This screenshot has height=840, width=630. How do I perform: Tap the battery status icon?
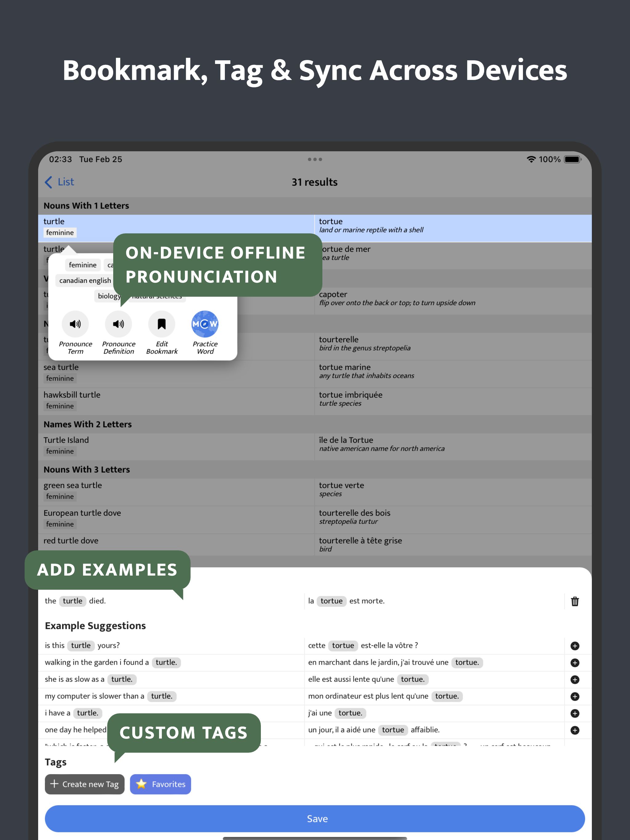point(572,160)
